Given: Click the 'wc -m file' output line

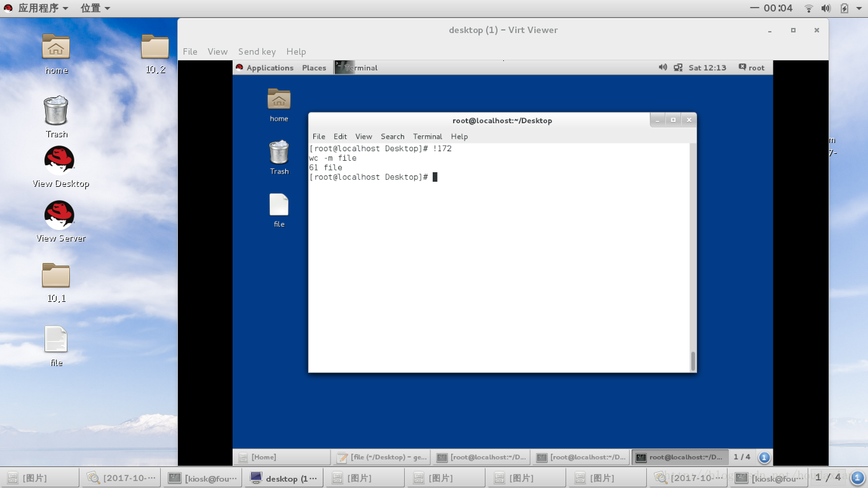Looking at the screenshot, I should [x=332, y=158].
